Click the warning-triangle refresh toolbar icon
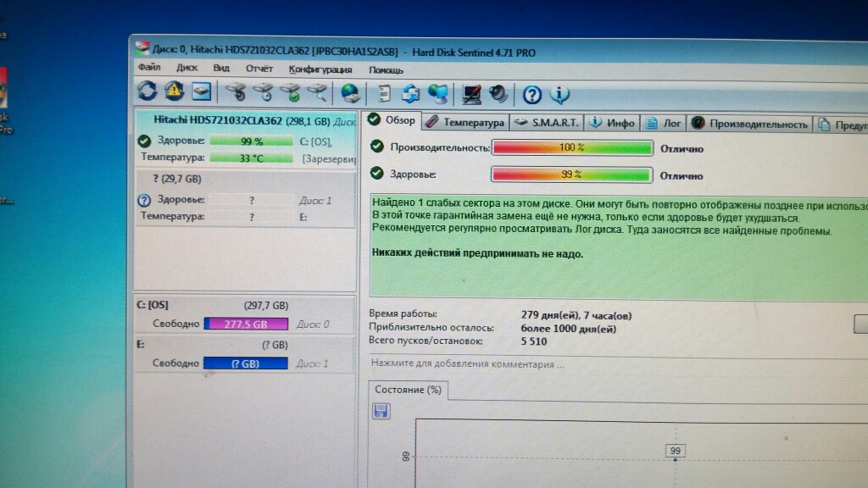This screenshot has height=488, width=868. (x=175, y=91)
